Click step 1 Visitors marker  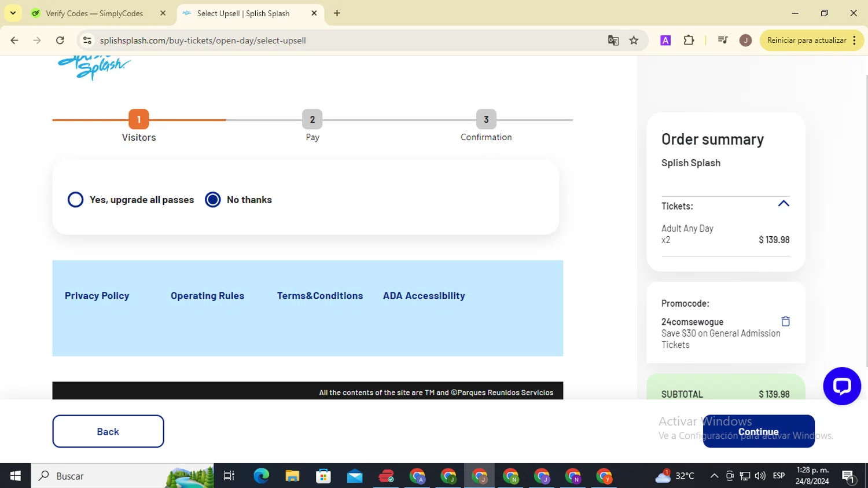[x=139, y=119]
